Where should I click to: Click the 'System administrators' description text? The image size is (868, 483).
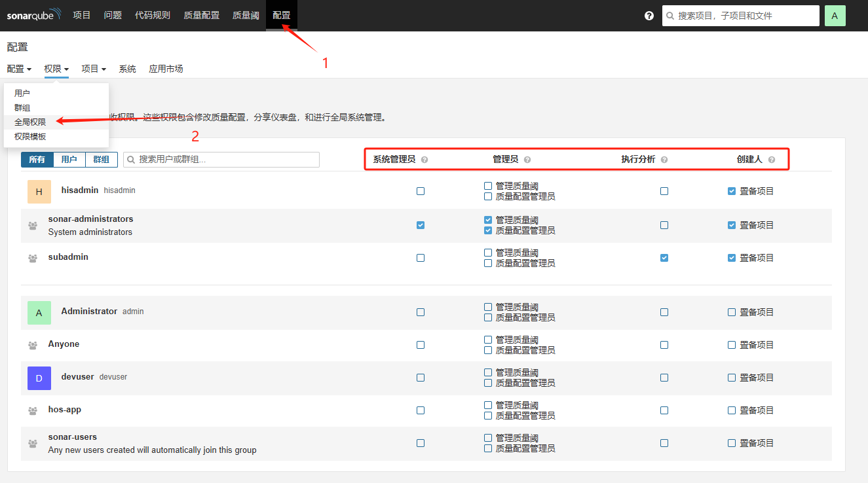[x=90, y=232]
